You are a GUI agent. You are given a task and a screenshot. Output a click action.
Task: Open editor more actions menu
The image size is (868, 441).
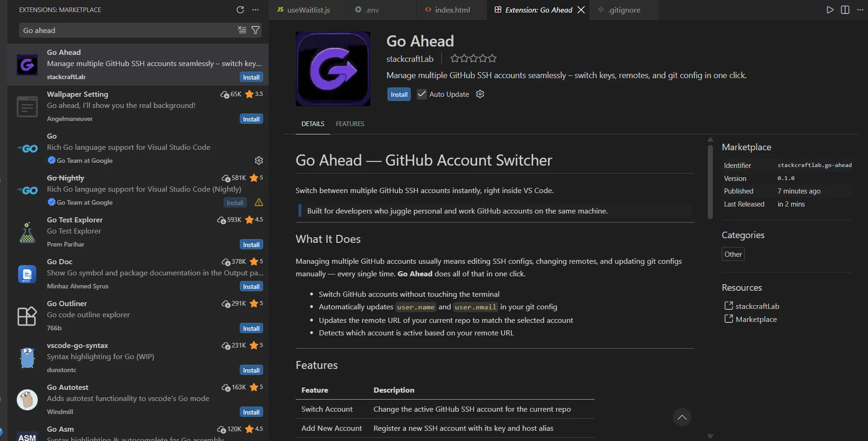click(860, 10)
